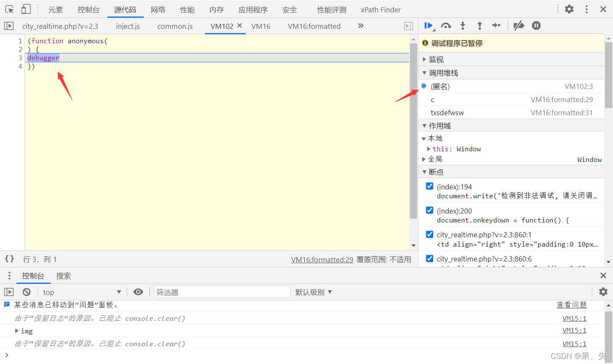Step over next function call
613x364 pixels.
tap(446, 26)
